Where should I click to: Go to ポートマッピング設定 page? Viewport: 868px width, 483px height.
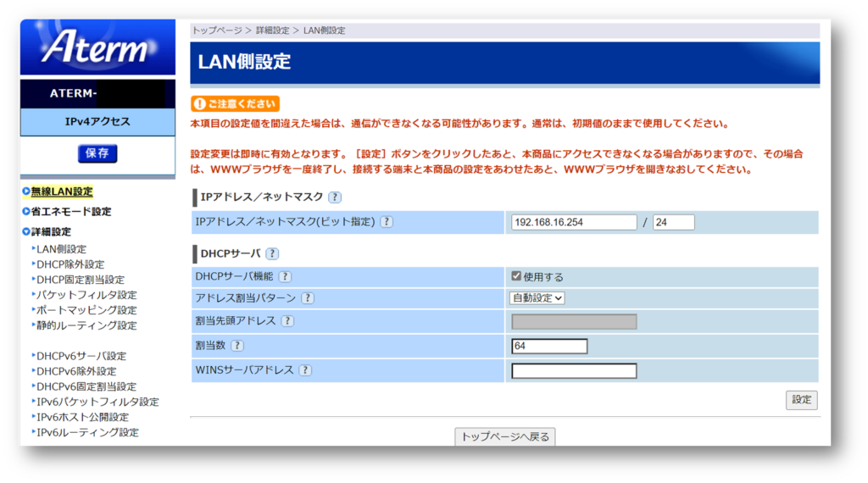pyautogui.click(x=86, y=310)
